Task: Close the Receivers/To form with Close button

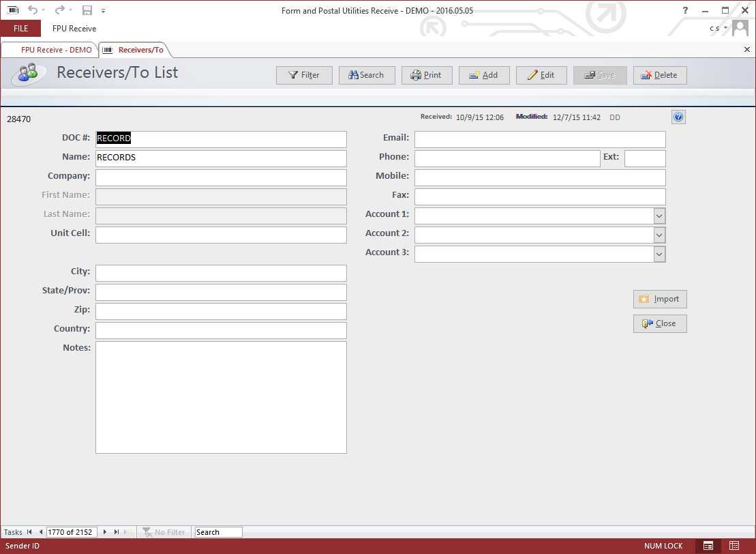Action: (659, 323)
